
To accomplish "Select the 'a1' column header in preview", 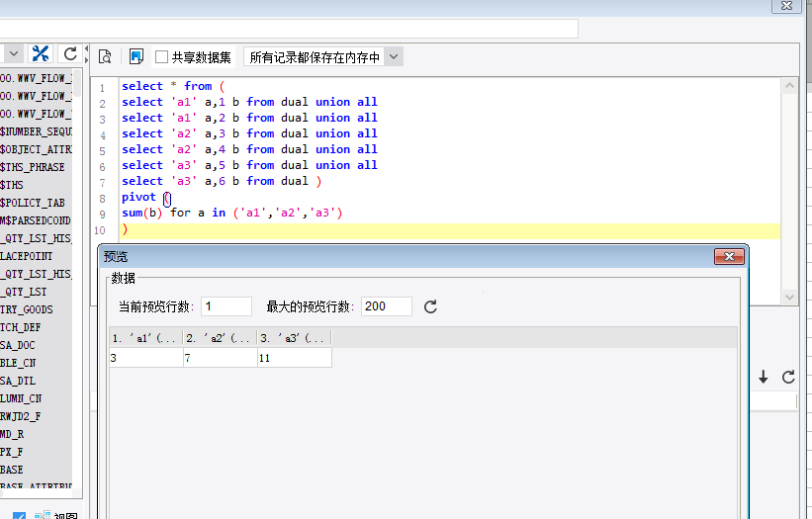I will click(145, 338).
